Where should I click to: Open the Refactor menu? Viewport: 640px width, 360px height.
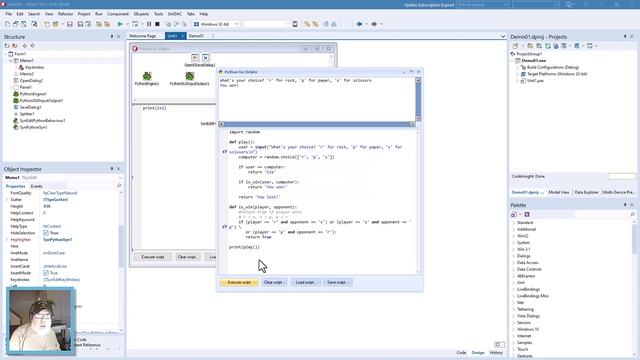(x=65, y=14)
